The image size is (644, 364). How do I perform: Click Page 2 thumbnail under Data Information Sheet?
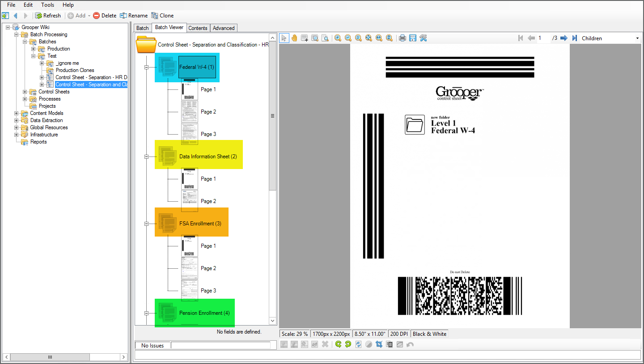tap(190, 201)
